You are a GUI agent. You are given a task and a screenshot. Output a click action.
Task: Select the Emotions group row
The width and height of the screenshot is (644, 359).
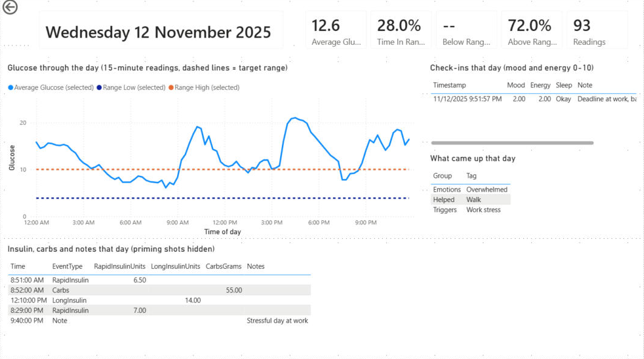471,189
